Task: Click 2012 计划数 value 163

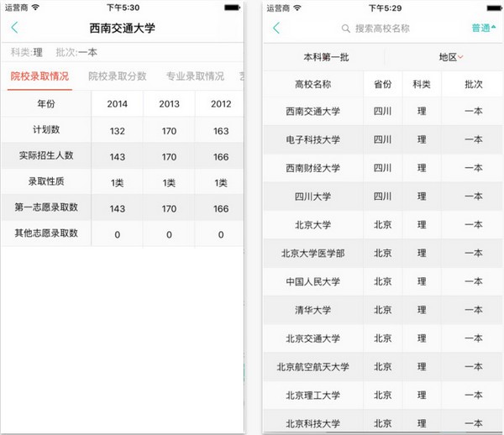Action: pos(221,131)
